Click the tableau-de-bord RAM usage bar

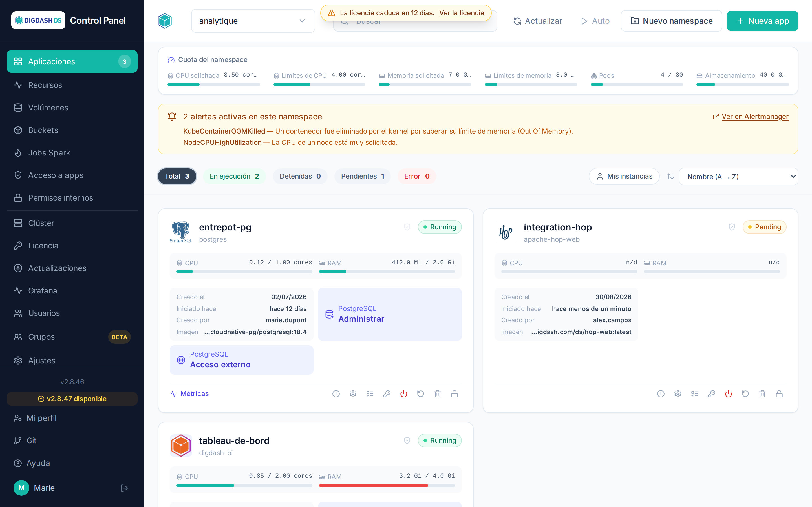click(x=387, y=486)
